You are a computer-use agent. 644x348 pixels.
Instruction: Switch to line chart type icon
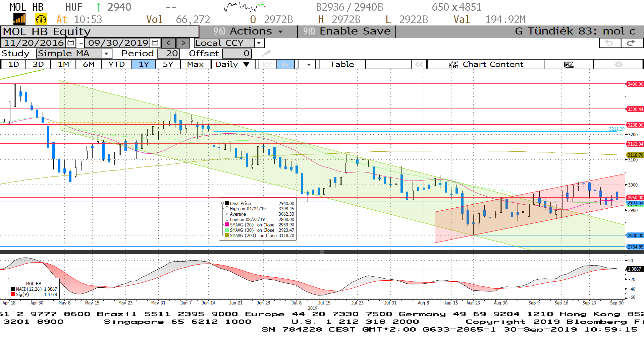click(268, 64)
